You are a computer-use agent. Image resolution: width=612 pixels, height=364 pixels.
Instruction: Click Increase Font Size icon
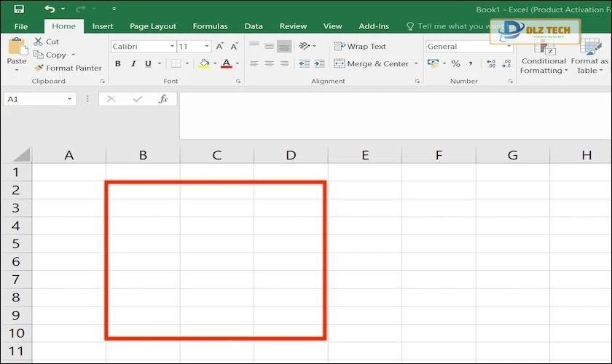pos(219,47)
